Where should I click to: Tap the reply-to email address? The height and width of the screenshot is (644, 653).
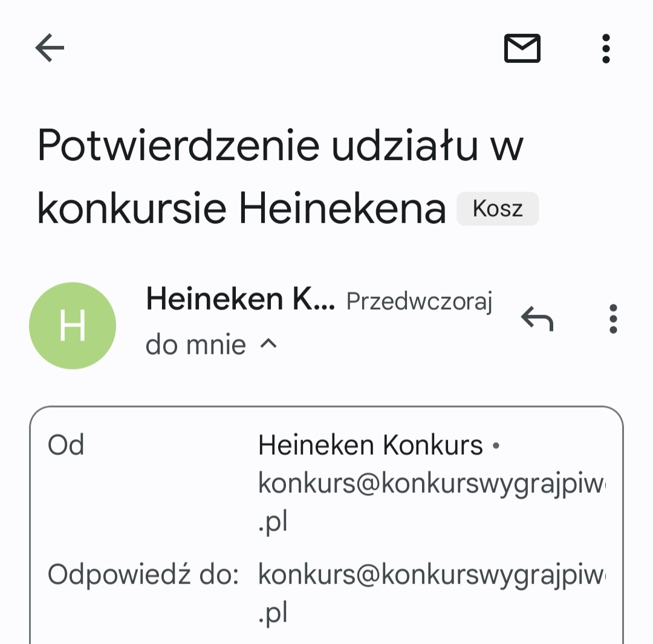(432, 576)
